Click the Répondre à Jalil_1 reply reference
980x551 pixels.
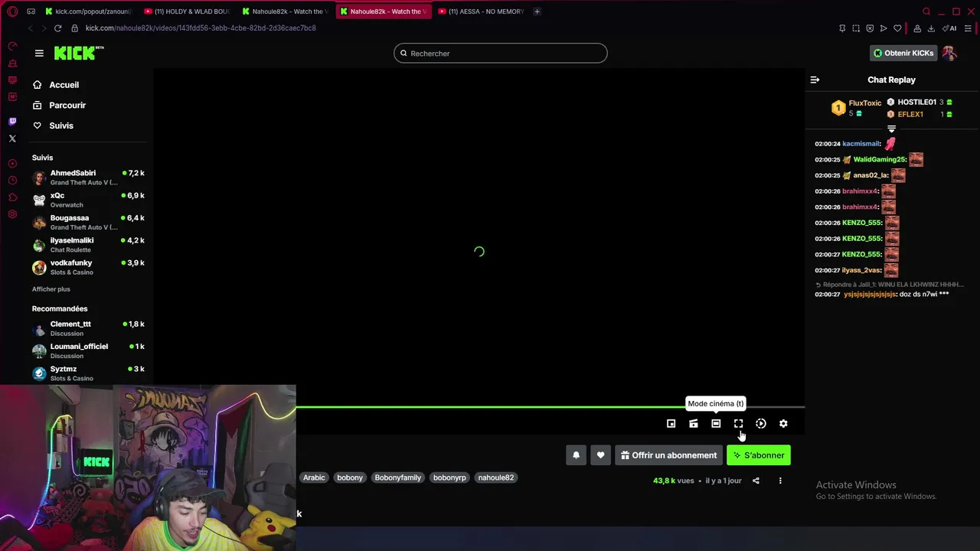pyautogui.click(x=888, y=285)
